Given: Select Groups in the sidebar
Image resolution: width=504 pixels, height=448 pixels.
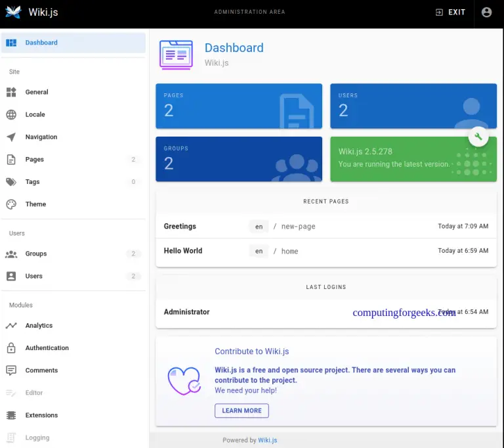Looking at the screenshot, I should pyautogui.click(x=36, y=254).
